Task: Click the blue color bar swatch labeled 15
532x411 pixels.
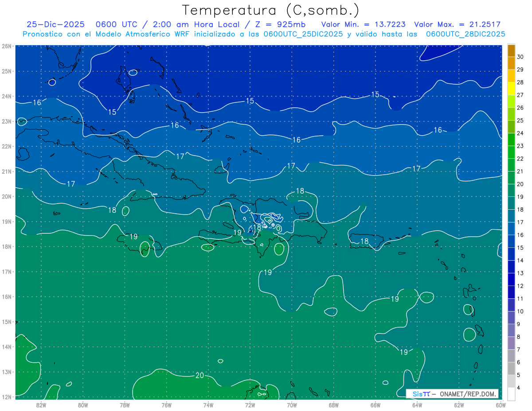Action: (x=511, y=242)
